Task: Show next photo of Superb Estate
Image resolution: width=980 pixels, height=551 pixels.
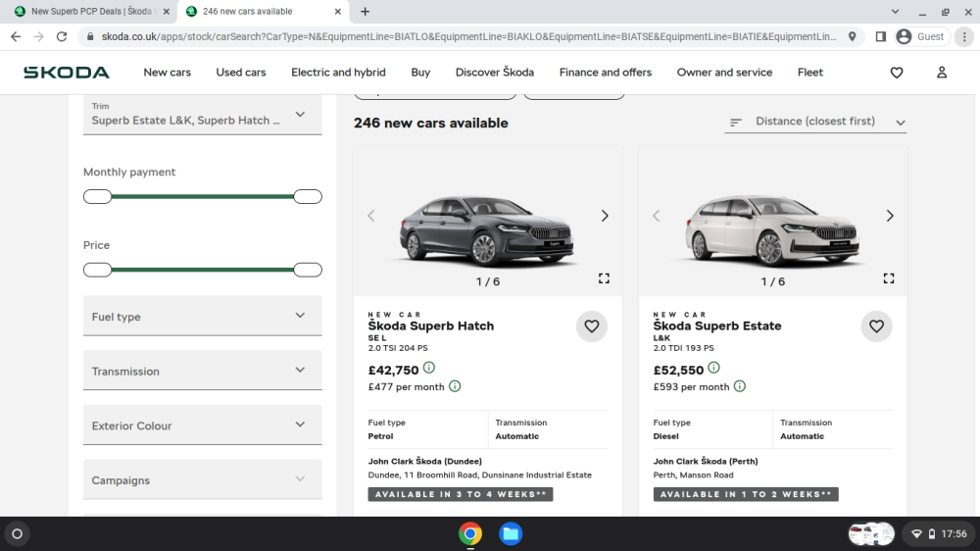Action: click(890, 216)
